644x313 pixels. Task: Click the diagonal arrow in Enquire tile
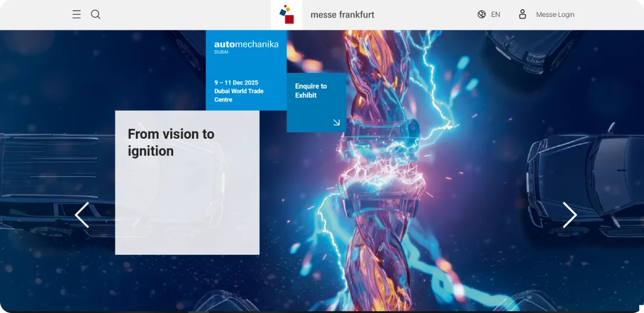[336, 122]
